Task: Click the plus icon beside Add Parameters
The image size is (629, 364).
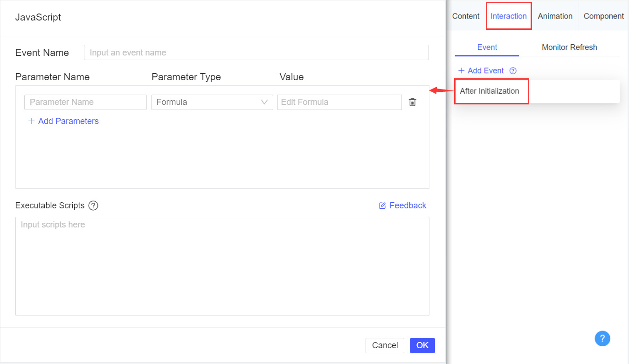Action: [x=30, y=121]
